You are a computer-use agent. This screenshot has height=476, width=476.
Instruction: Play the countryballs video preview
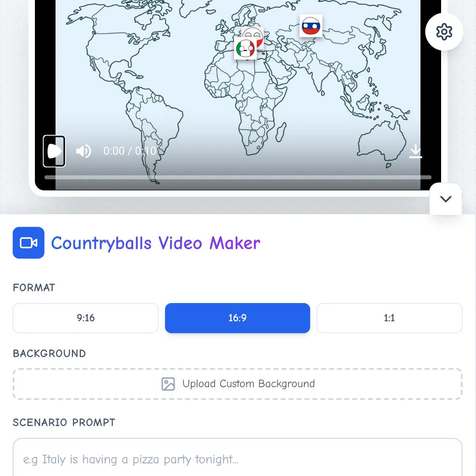pos(54,151)
